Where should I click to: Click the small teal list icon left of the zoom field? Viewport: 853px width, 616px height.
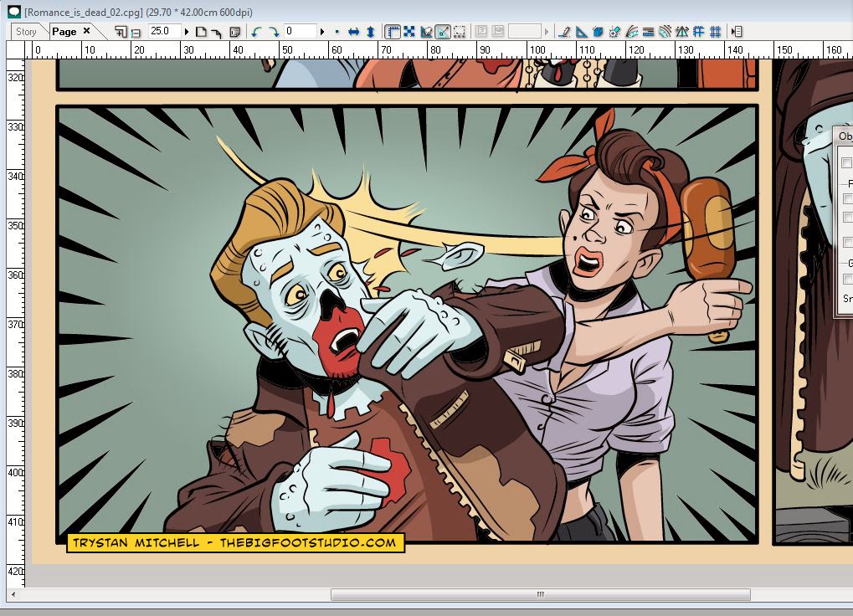click(136, 33)
